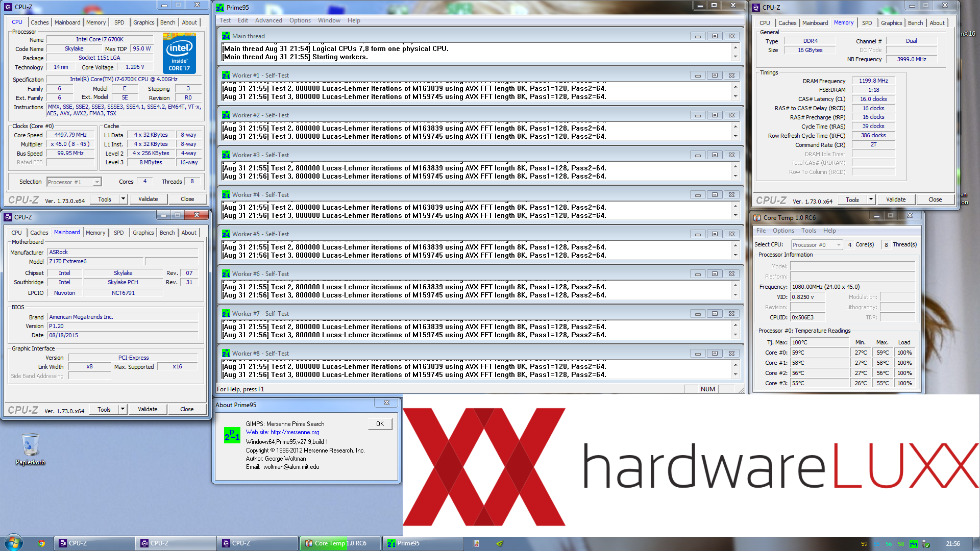Click the NB Frequency 3999.0 MHz value
Screen dimensions: 980x551
912,59
